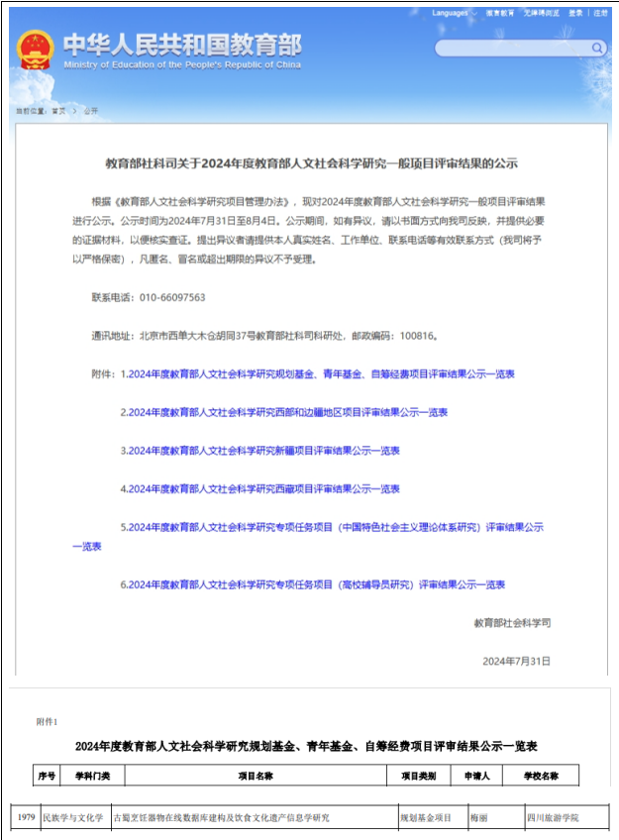Click the announcement title 教育部社科司关于2024年度
619x840 pixels.
311,163
